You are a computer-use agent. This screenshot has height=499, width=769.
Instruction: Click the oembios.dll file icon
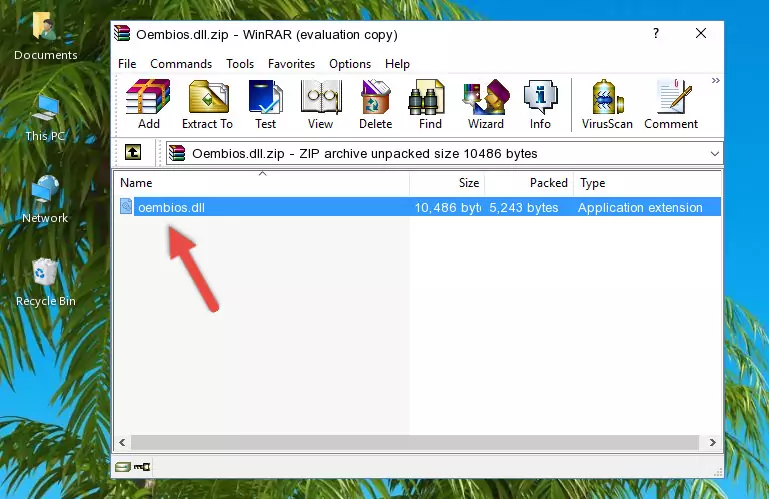pos(126,207)
